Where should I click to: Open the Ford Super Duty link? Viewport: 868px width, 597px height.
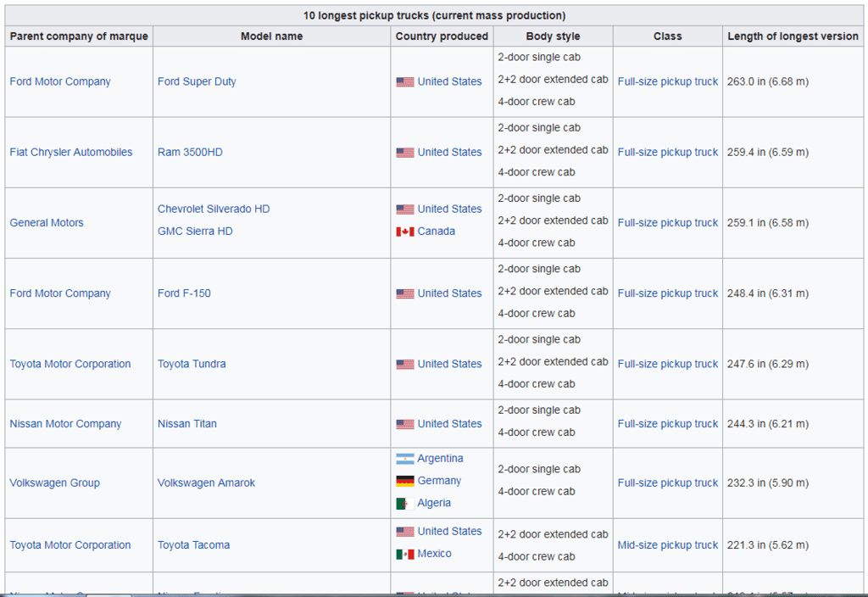point(197,81)
